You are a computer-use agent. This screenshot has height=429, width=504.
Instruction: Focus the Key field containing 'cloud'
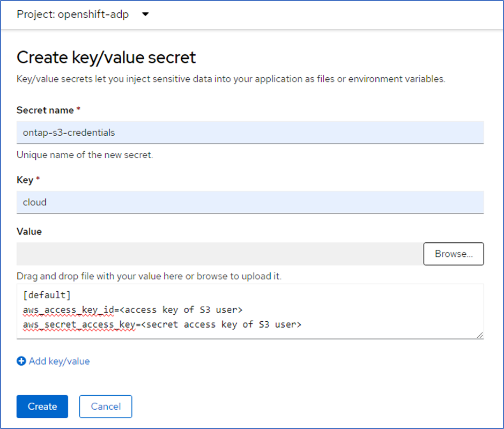coord(250,202)
